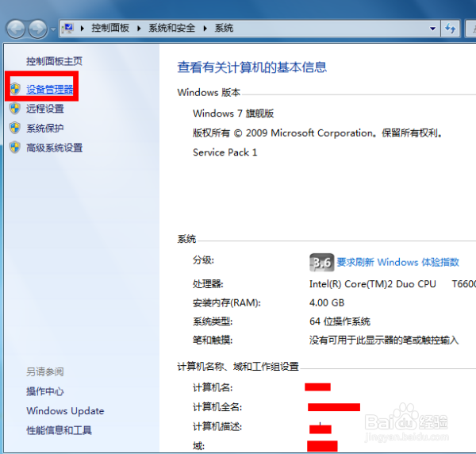Select 控制面板 breadcrumb in address bar

point(110,28)
